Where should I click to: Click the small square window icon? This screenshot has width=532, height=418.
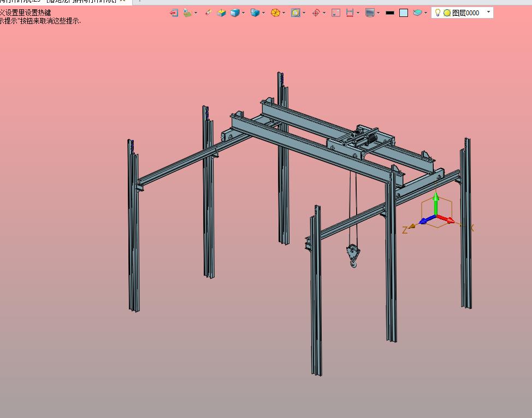[336, 13]
